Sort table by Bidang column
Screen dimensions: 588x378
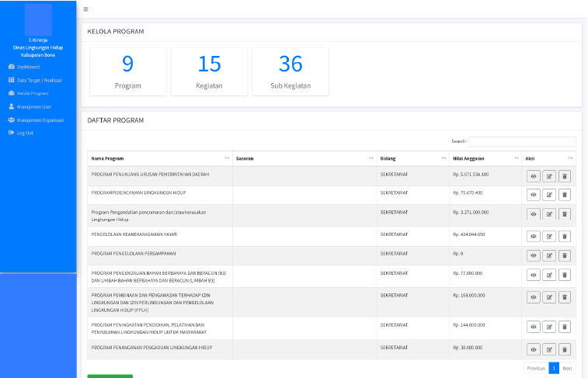(x=413, y=158)
